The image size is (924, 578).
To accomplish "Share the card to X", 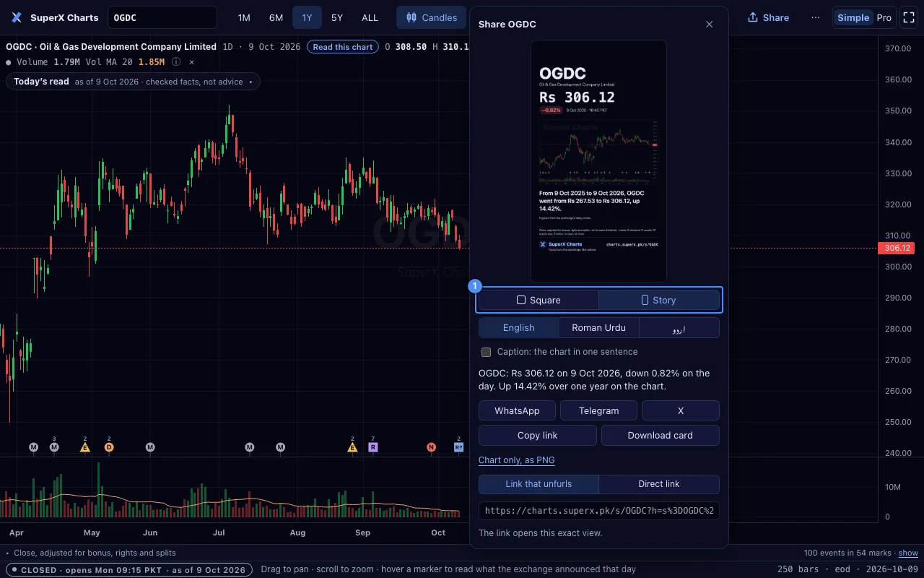I will click(681, 410).
